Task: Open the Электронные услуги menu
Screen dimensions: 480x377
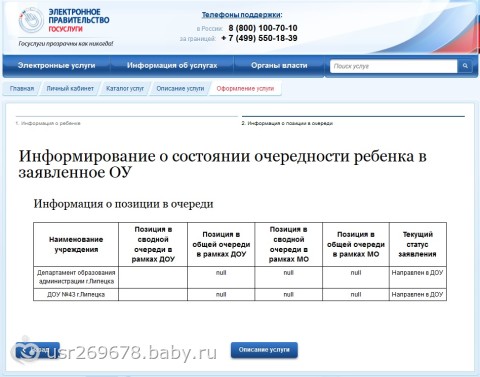Action: (57, 65)
